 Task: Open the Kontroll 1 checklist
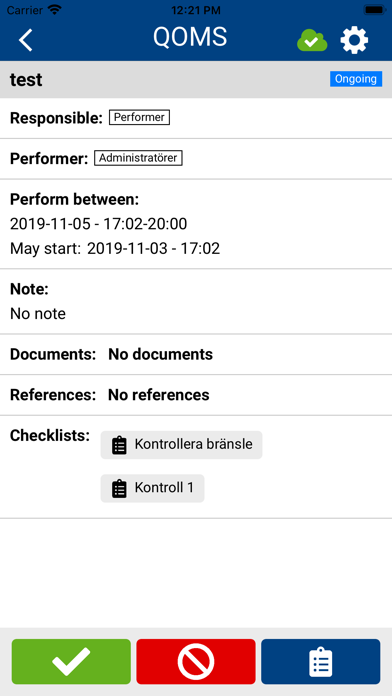tap(152, 488)
